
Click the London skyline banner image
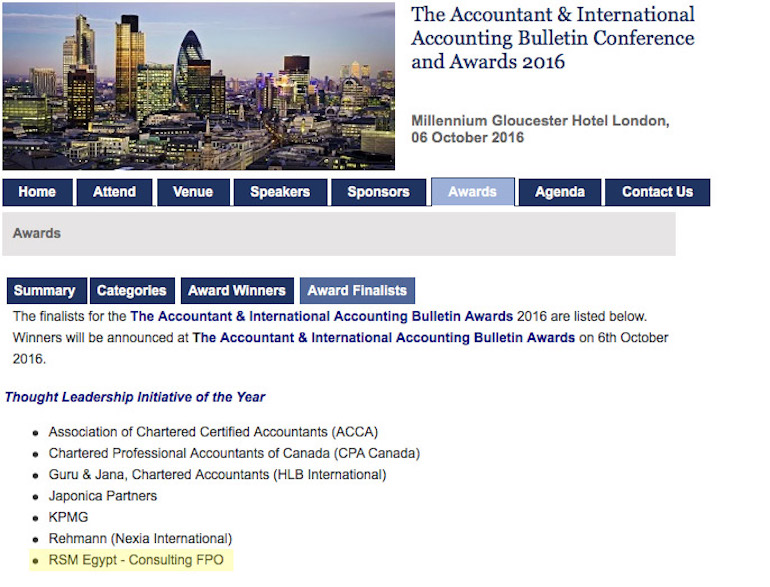[198, 86]
